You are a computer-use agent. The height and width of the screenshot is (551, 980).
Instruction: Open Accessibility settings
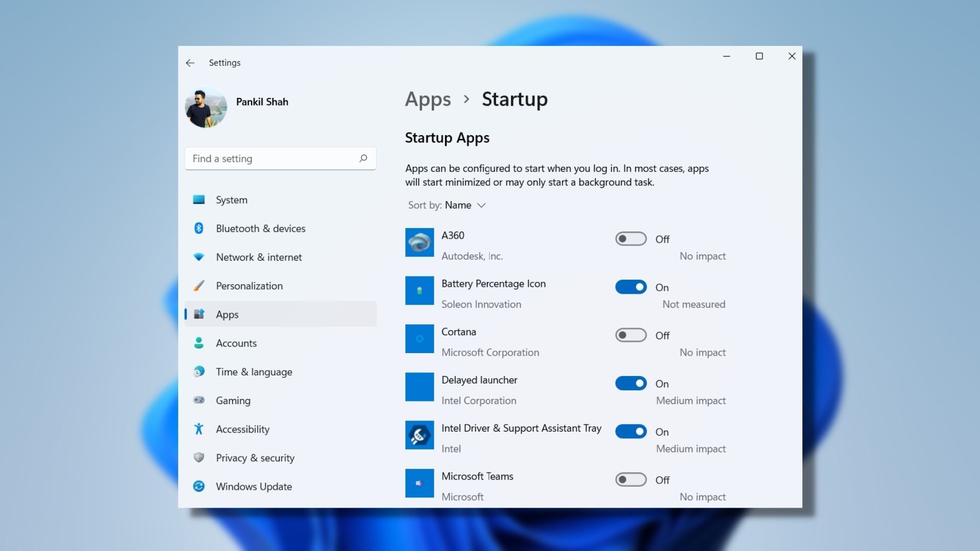point(280,429)
